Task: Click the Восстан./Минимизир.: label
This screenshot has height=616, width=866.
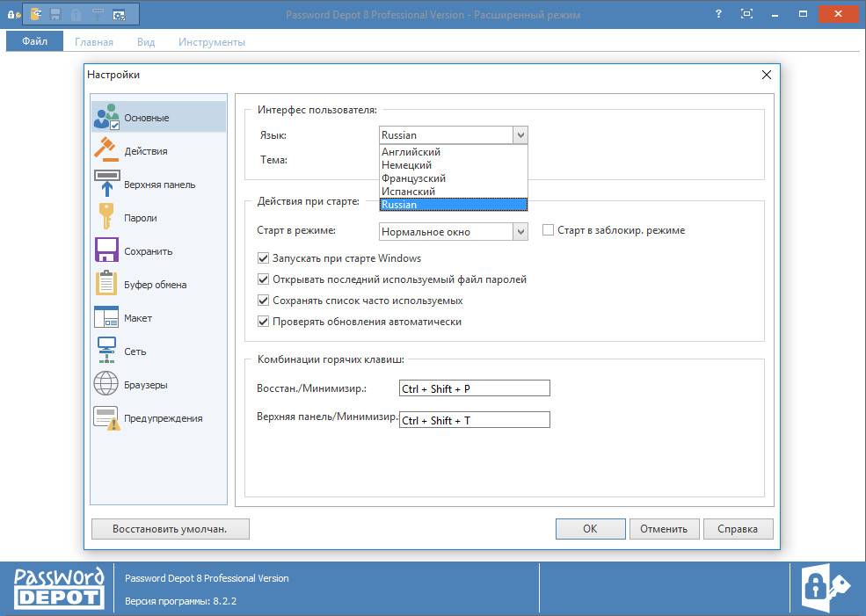Action: coord(311,388)
